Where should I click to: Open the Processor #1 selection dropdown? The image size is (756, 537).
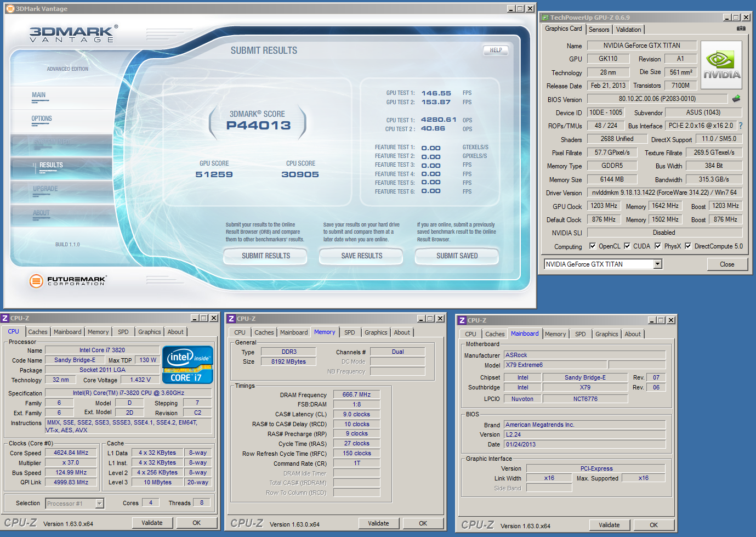coord(99,503)
